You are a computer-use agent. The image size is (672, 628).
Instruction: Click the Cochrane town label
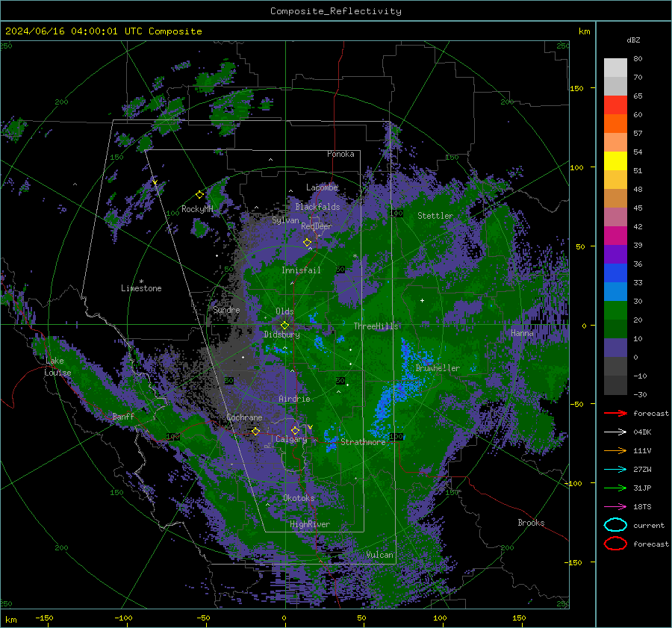click(x=244, y=417)
